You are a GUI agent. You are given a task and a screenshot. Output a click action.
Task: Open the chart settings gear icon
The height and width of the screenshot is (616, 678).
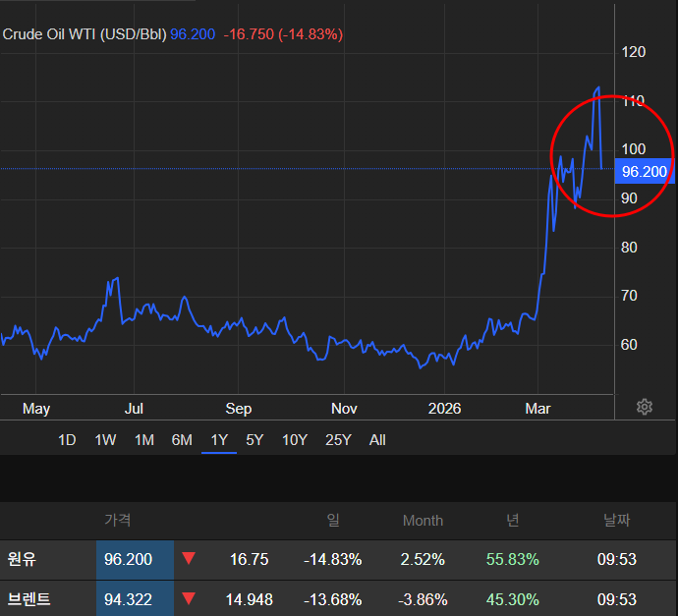645,407
